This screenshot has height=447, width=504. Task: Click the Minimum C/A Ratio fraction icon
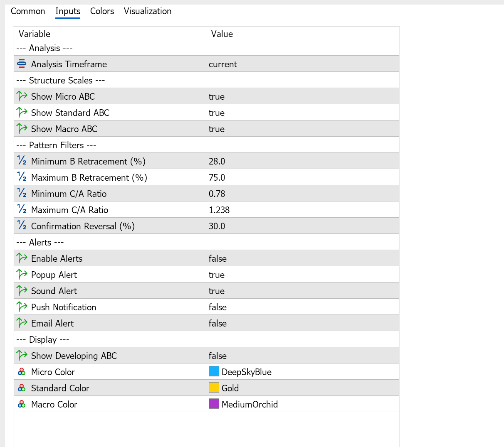tap(22, 194)
